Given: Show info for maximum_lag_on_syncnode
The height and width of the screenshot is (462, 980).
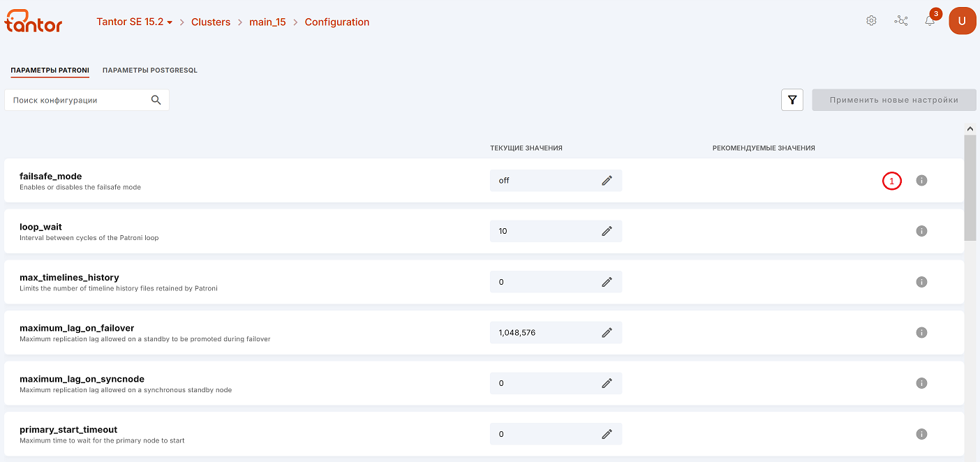Looking at the screenshot, I should tap(921, 383).
